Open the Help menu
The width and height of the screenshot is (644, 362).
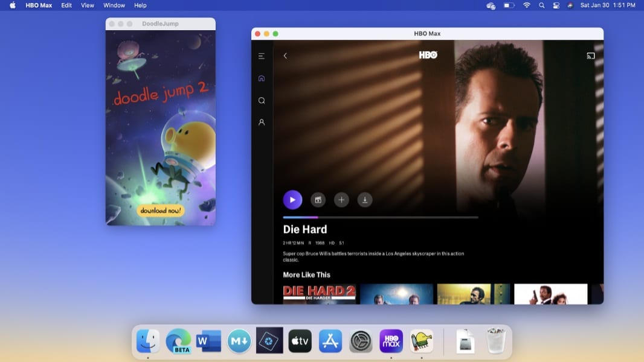tap(140, 5)
